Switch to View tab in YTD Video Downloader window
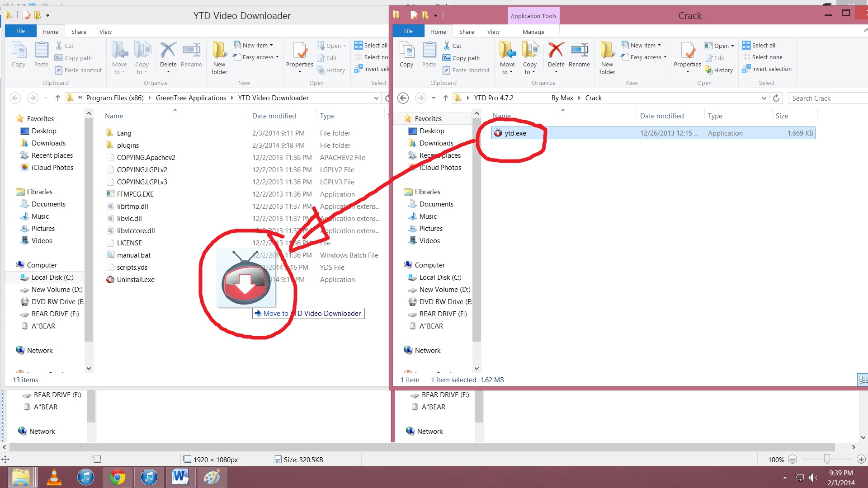This screenshot has width=868, height=488. (105, 32)
